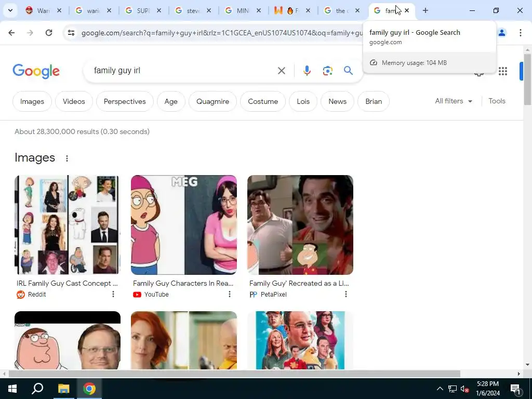532x399 pixels.
Task: Open a new tab with plus button
Action: pos(425,10)
